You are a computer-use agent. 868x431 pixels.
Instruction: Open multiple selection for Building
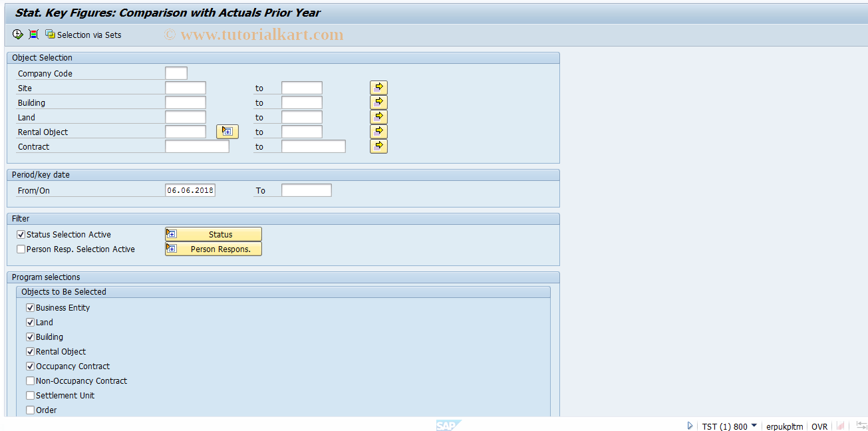[x=378, y=102]
